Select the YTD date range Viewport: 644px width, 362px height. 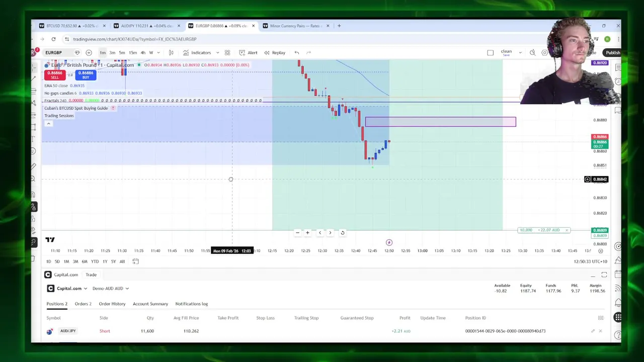pos(95,261)
